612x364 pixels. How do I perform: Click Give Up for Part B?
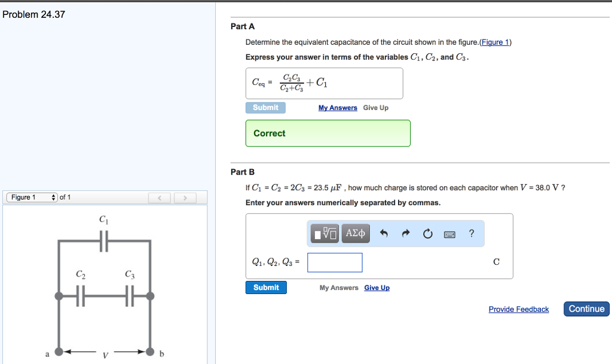coord(377,287)
